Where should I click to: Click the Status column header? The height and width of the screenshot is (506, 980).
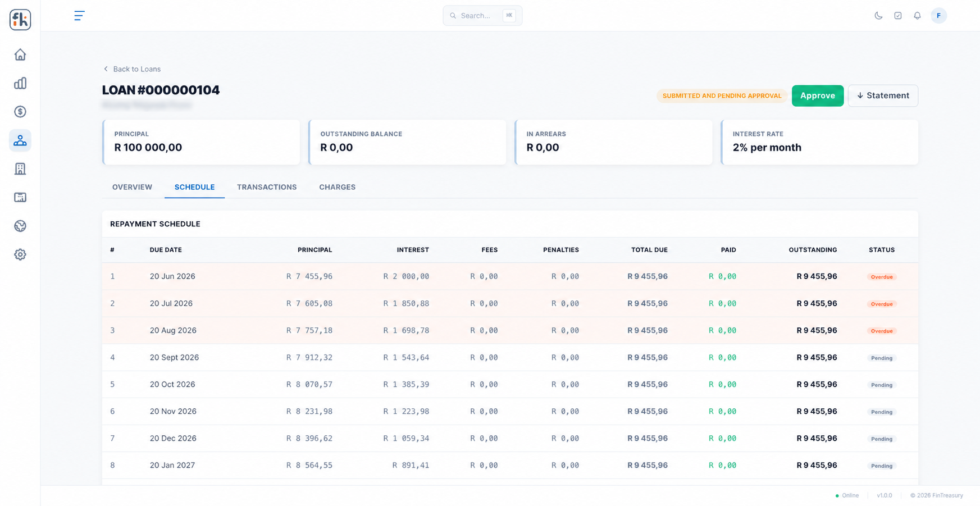pos(882,250)
